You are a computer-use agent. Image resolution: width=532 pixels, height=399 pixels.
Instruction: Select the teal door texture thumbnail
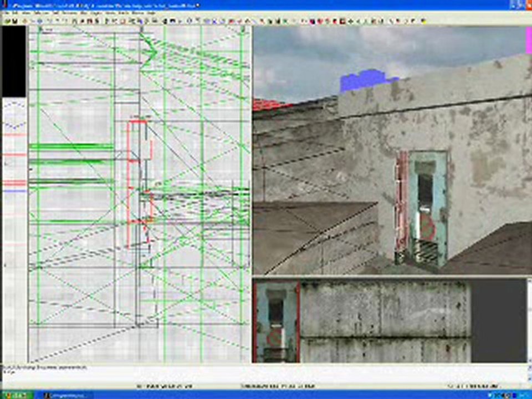point(276,321)
